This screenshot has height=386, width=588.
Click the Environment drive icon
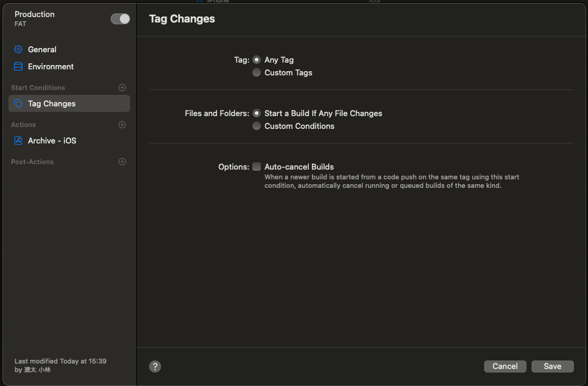click(x=18, y=66)
